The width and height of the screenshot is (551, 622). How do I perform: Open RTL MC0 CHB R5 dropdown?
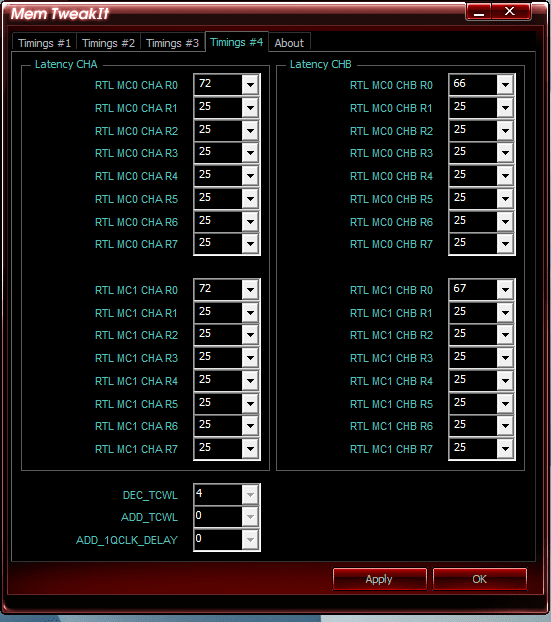click(x=505, y=199)
